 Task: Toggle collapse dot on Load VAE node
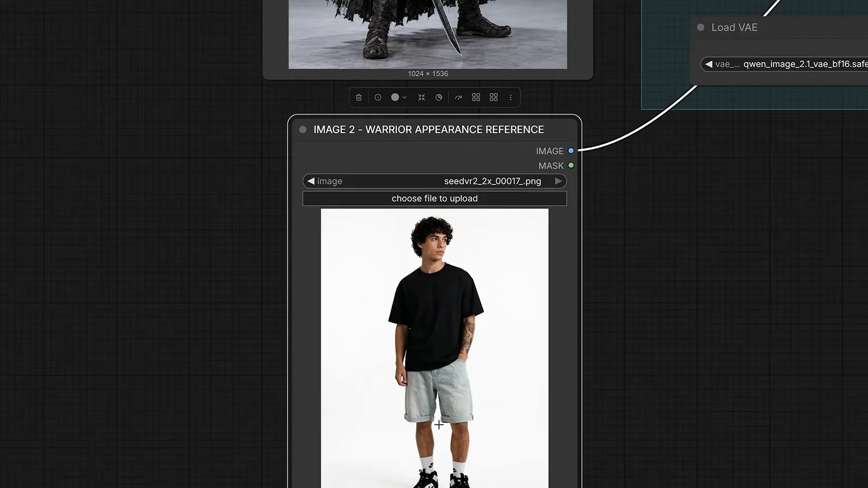[x=700, y=27]
